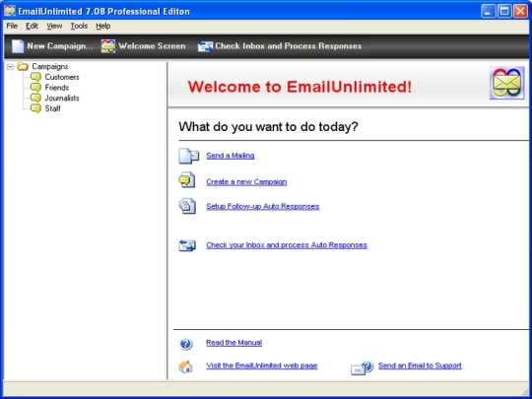Open the Read the Manual link
Screen dimensions: 532x399
[x=234, y=343]
